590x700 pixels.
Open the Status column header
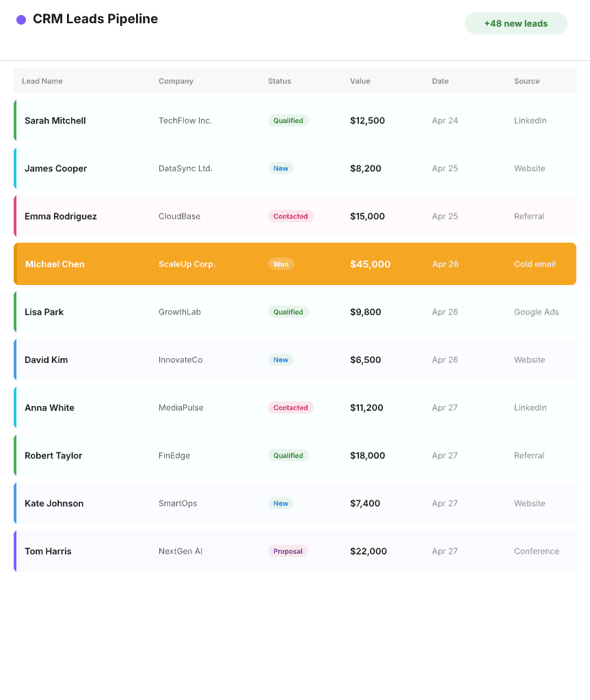(279, 81)
